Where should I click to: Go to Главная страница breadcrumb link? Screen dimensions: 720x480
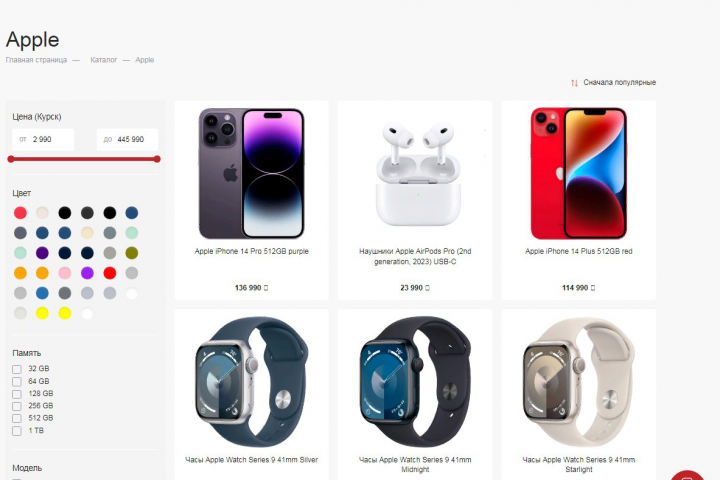pos(36,60)
